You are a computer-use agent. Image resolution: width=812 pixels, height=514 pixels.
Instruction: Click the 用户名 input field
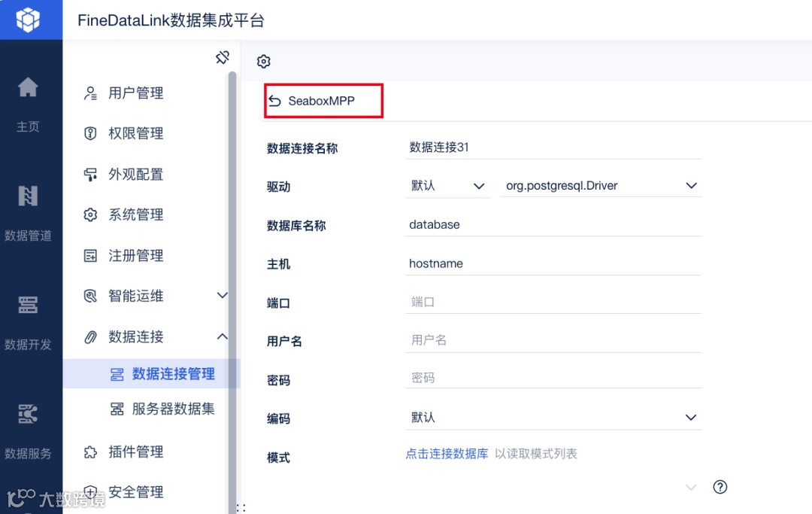[553, 340]
